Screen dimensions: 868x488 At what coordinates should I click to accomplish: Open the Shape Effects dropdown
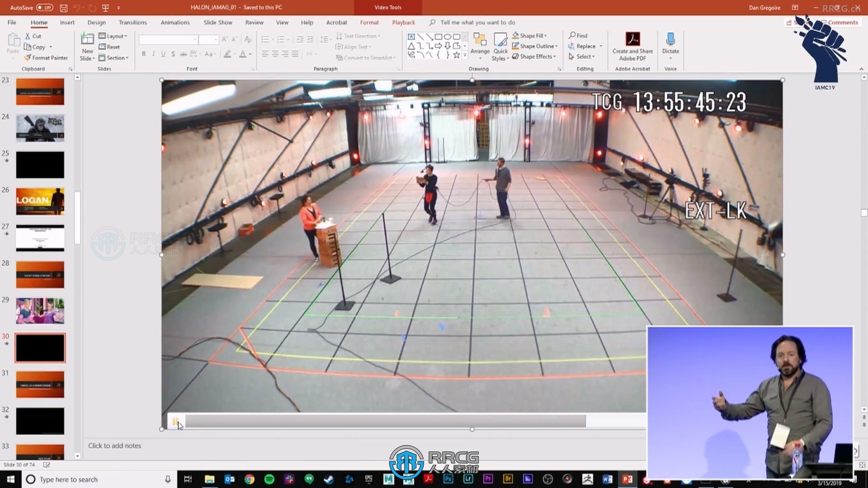click(x=534, y=56)
